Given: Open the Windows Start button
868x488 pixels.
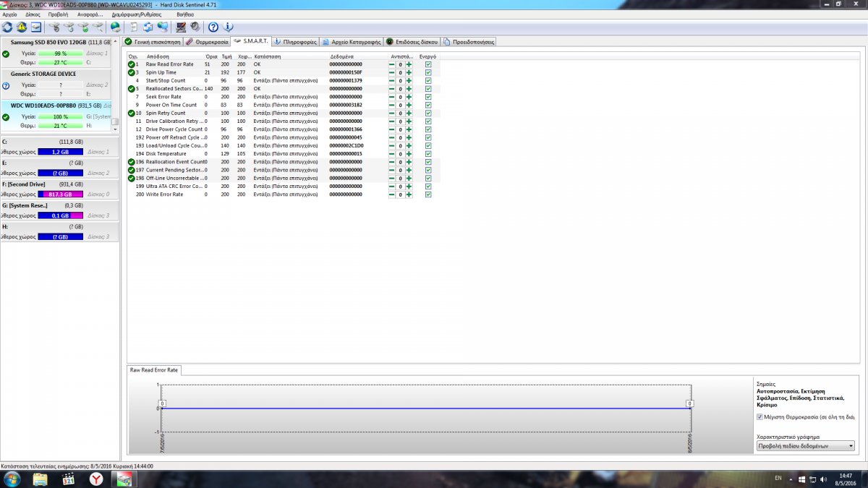Looking at the screenshot, I should pos(12,479).
